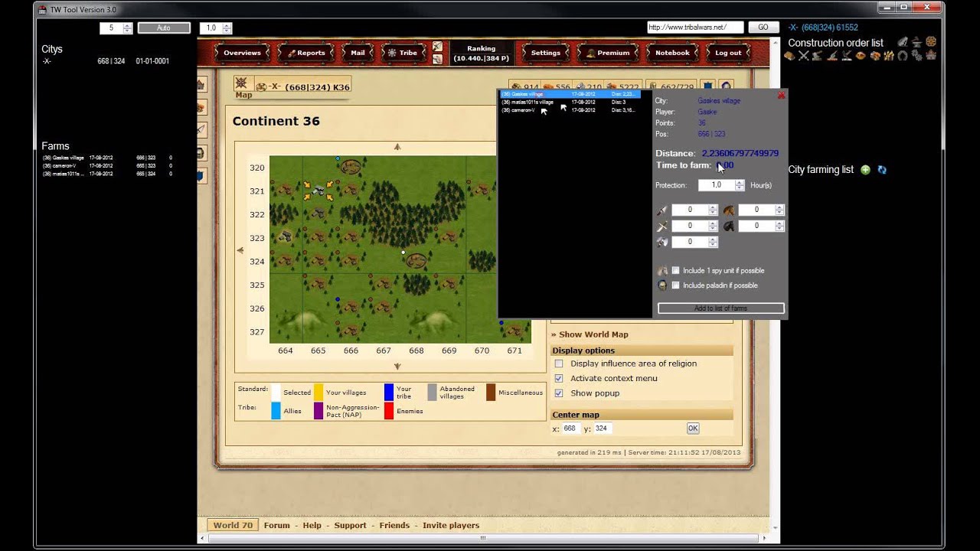Click the small spear icon beside Tribe button
The height and width of the screenshot is (551, 980).
pos(437,46)
